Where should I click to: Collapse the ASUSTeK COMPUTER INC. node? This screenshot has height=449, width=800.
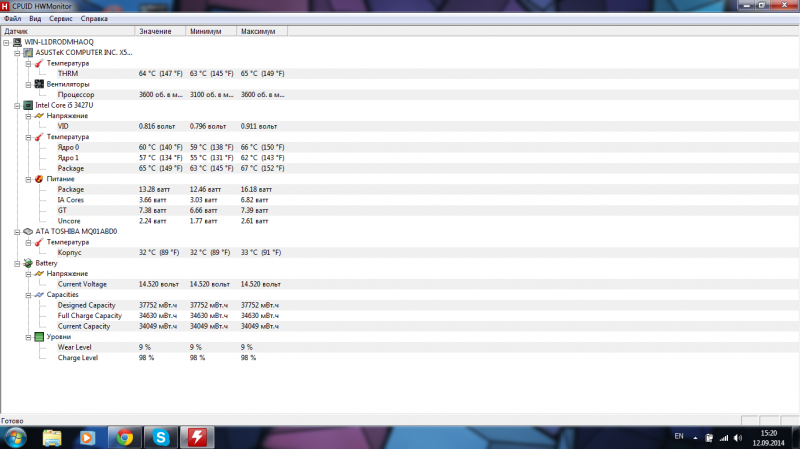[x=17, y=53]
